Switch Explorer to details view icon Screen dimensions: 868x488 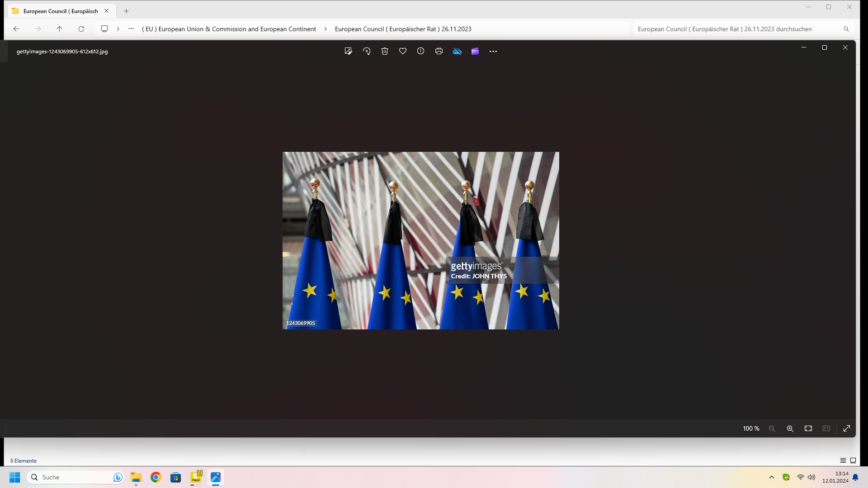pyautogui.click(x=843, y=460)
